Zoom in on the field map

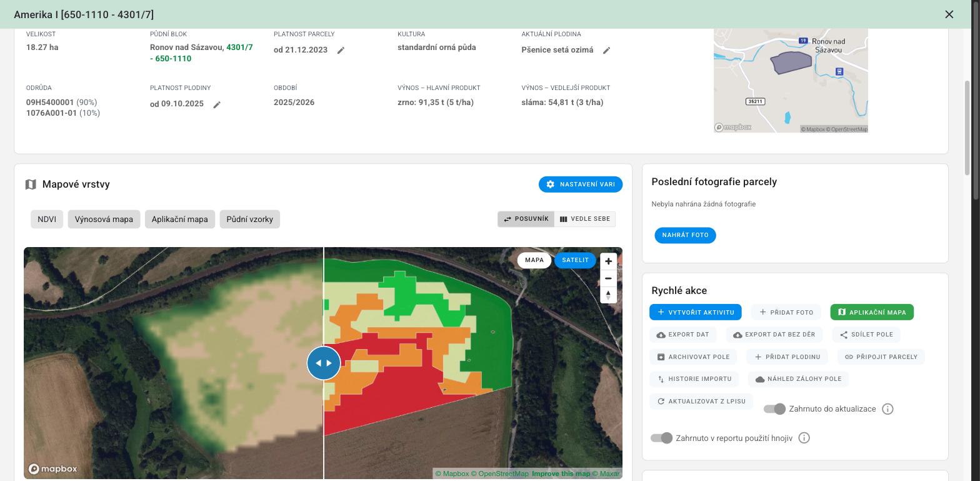point(608,261)
